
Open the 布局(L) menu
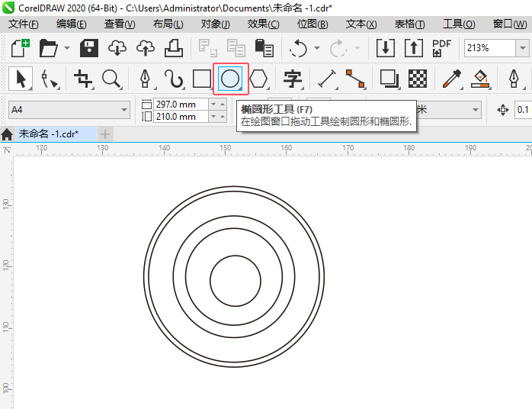pyautogui.click(x=168, y=24)
